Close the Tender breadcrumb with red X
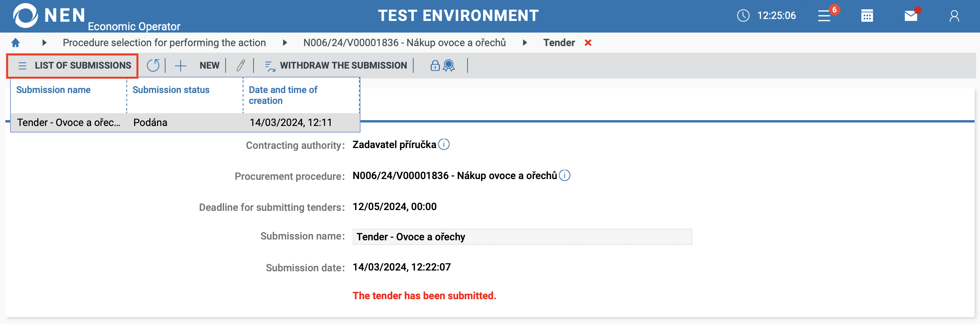980x324 pixels. tap(588, 43)
